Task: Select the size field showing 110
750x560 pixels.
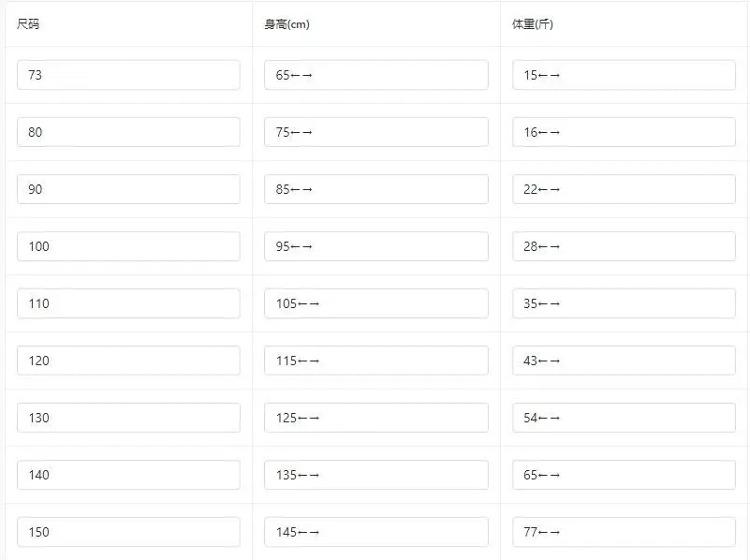Action: click(x=128, y=303)
